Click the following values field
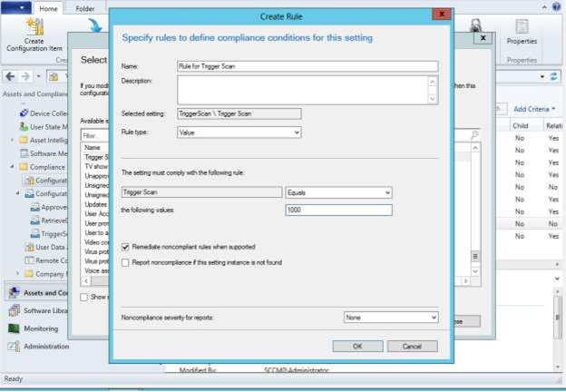The height and width of the screenshot is (392, 566). 337,210
